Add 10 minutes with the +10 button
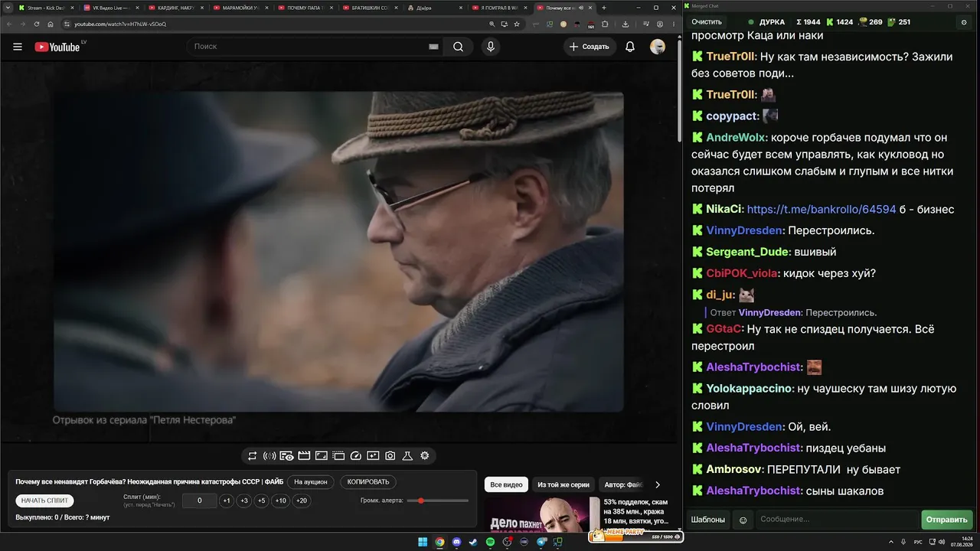Image resolution: width=980 pixels, height=551 pixels. pos(281,501)
